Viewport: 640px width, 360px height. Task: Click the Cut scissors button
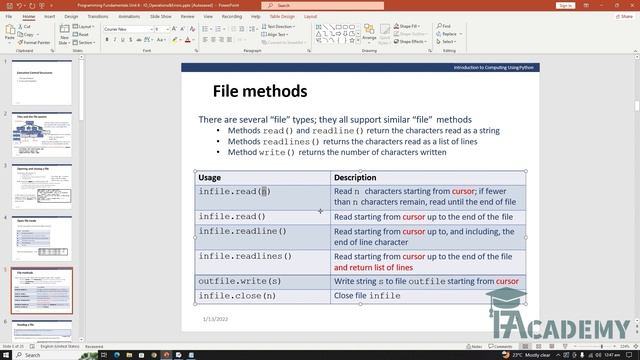pos(24,27)
